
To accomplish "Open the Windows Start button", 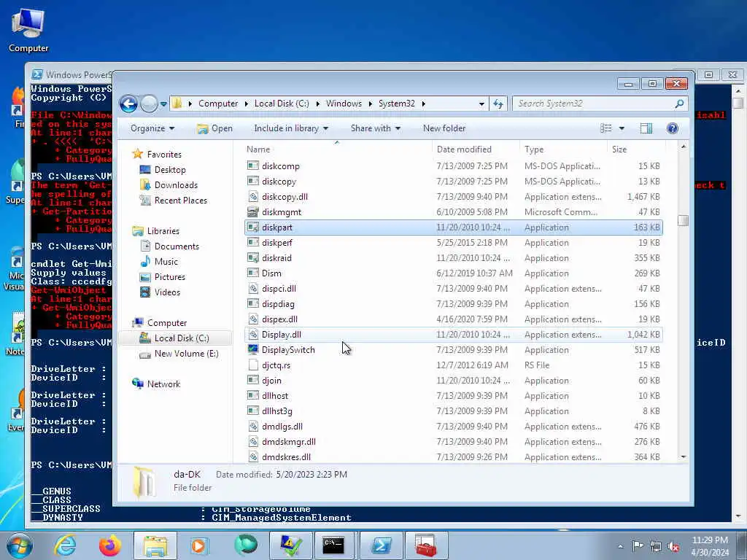I will point(20,545).
